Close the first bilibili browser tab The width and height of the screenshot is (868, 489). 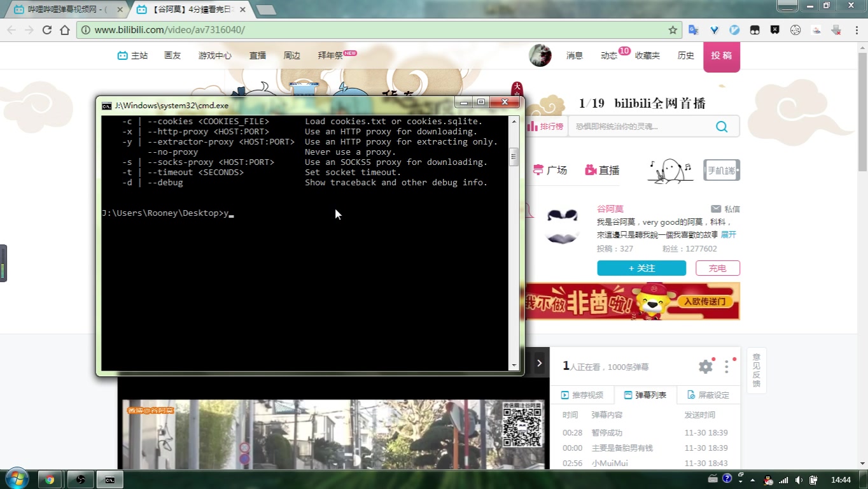(120, 10)
